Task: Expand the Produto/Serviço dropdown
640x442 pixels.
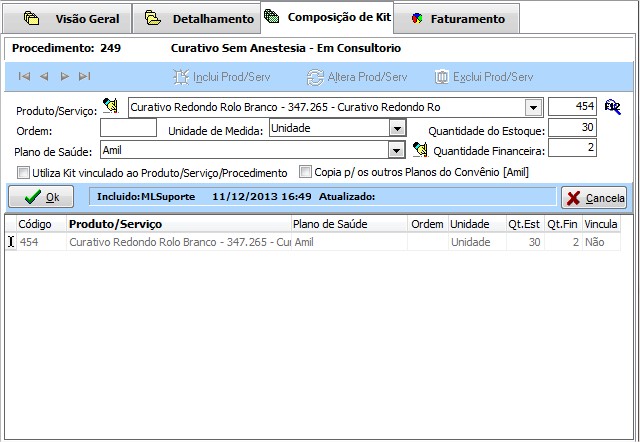Action: pyautogui.click(x=532, y=107)
